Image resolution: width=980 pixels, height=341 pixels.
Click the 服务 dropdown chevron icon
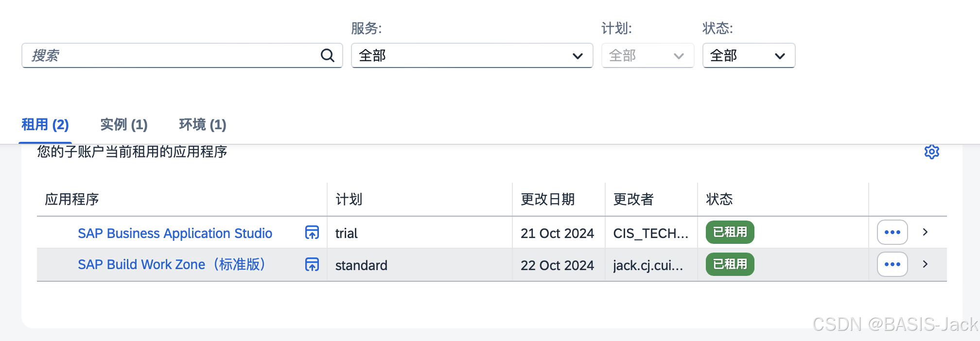(577, 56)
